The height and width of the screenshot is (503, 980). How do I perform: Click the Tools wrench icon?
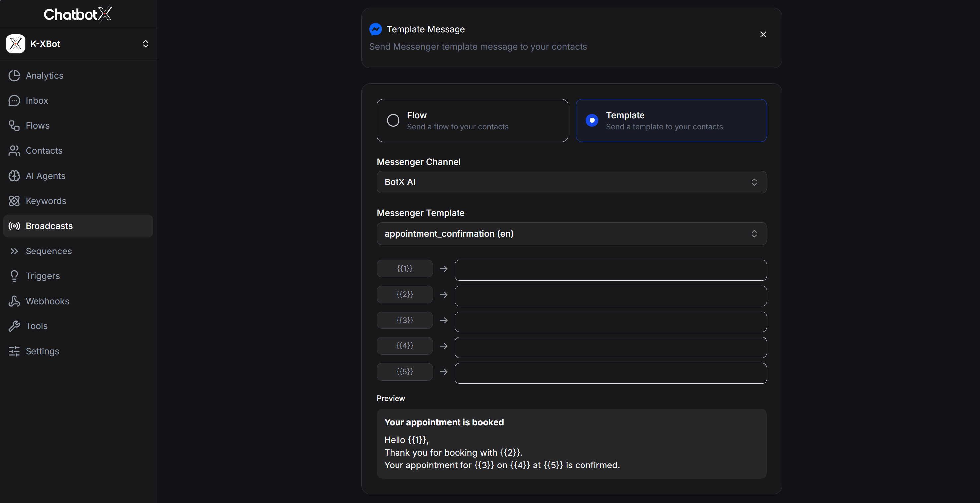pos(14,326)
